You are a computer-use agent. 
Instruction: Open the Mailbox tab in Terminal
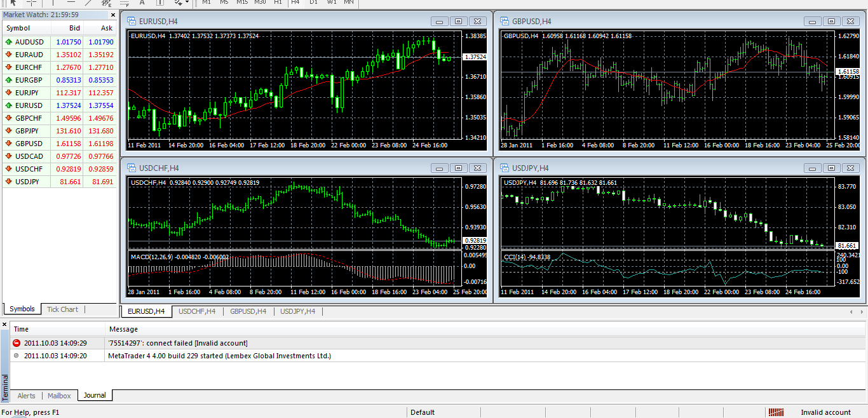59,395
